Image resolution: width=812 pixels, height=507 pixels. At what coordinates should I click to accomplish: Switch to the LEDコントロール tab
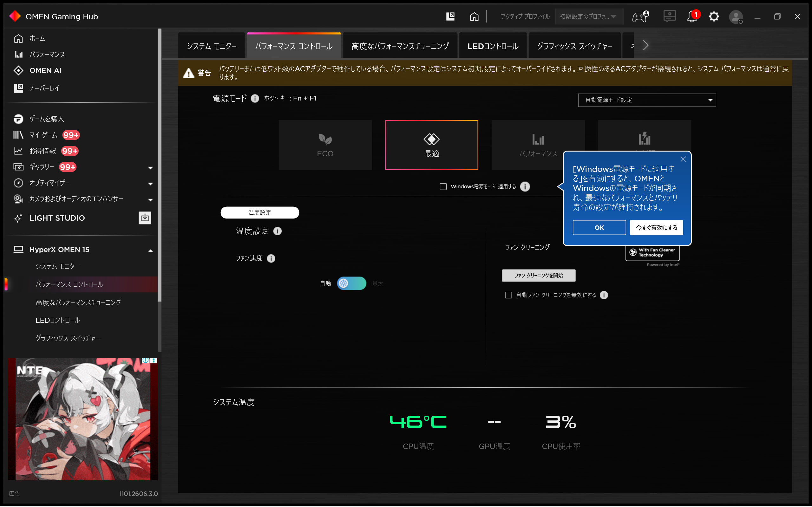[493, 46]
